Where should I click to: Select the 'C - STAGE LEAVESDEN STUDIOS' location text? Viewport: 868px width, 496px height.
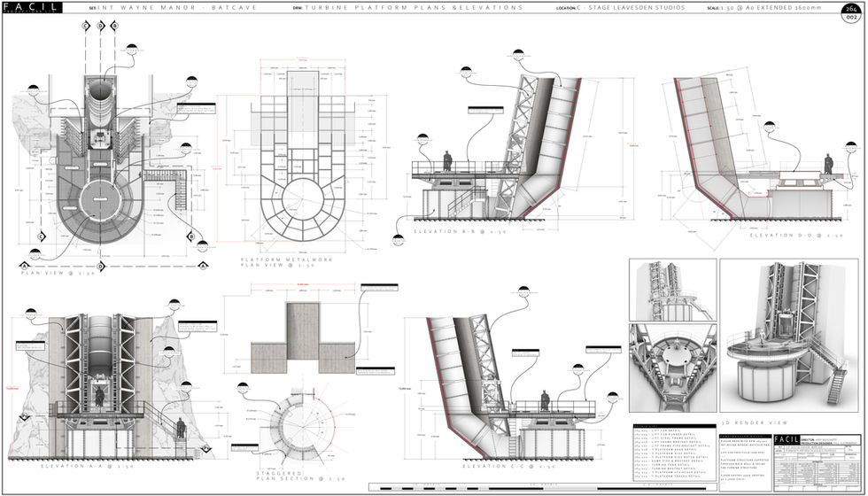[631, 8]
